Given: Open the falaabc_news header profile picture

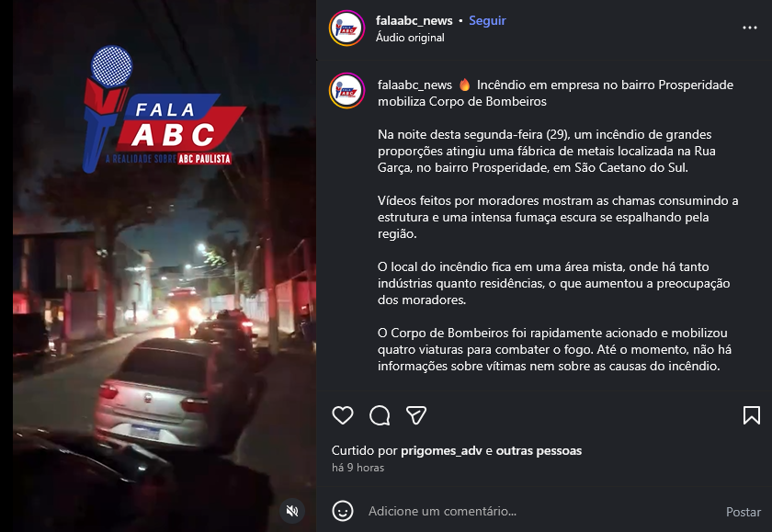Looking at the screenshot, I should (347, 28).
